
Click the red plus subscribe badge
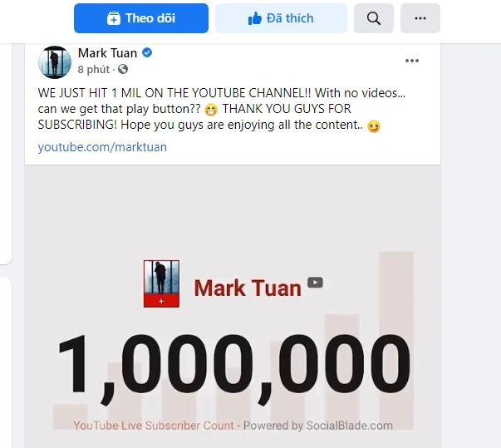161,301
